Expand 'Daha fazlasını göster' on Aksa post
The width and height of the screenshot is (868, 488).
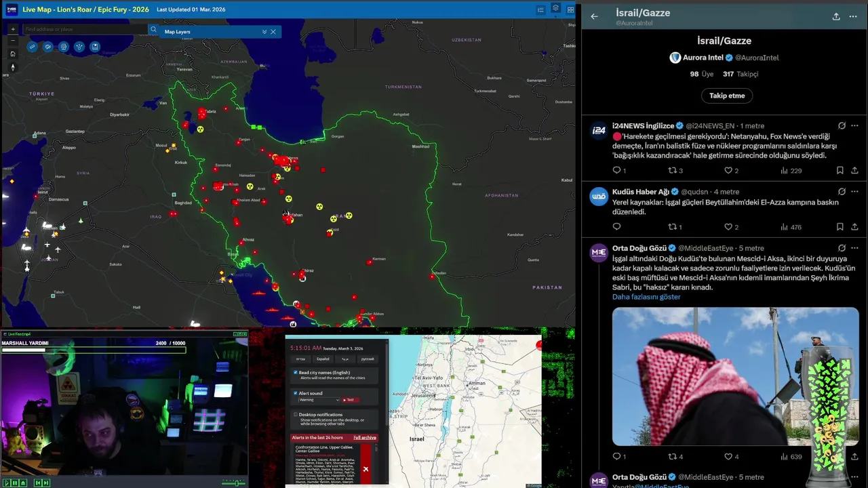(x=646, y=297)
